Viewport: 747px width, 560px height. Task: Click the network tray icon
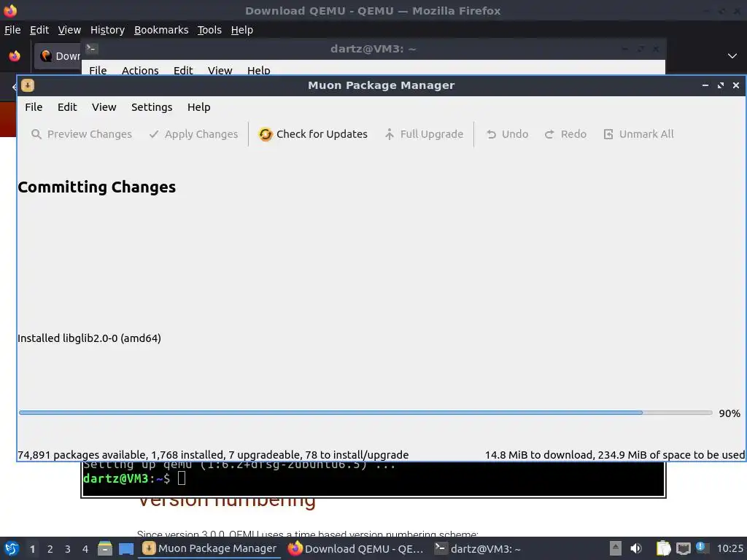[683, 548]
